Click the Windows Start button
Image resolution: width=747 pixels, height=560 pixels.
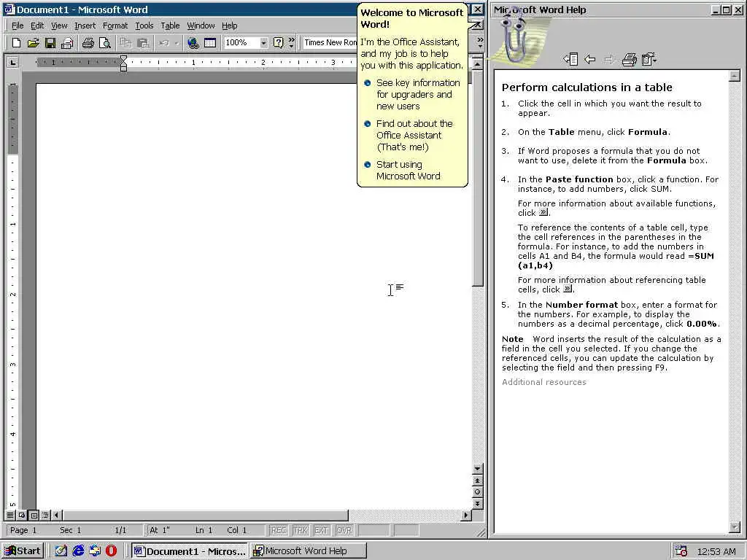[23, 551]
